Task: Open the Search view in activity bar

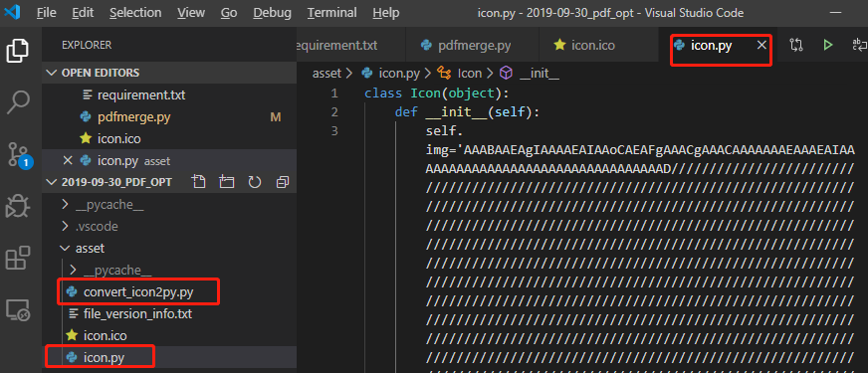Action: [18, 102]
